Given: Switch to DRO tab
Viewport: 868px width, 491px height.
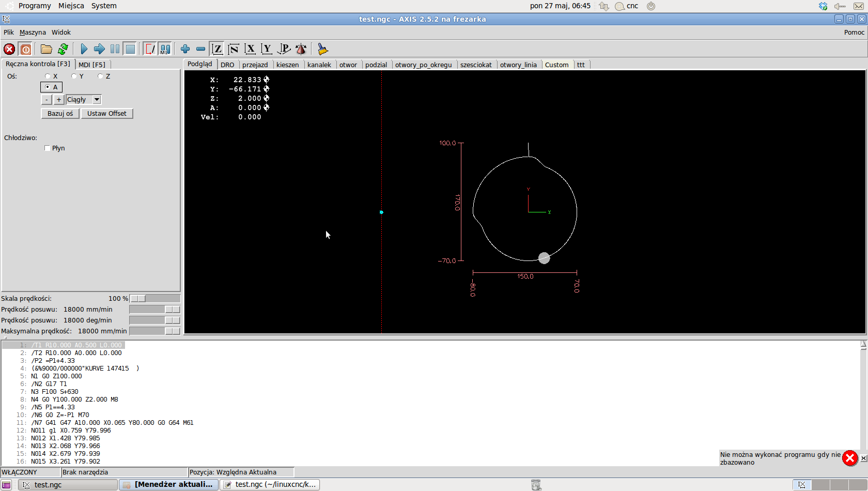Looking at the screenshot, I should point(227,65).
